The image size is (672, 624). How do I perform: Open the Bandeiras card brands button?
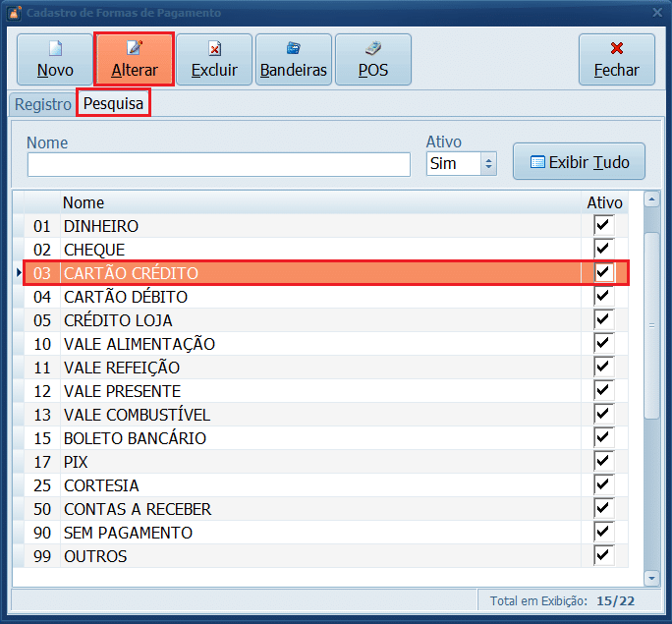(293, 59)
